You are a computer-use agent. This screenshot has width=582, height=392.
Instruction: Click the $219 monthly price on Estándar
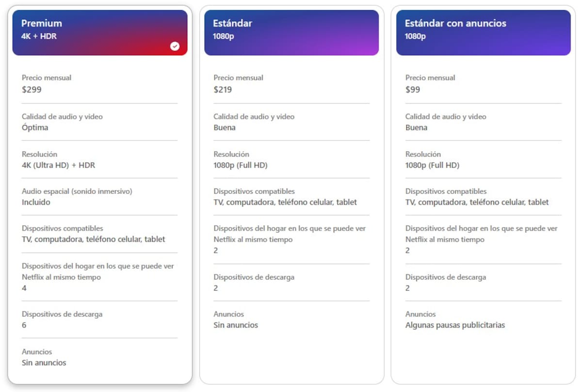(x=223, y=90)
